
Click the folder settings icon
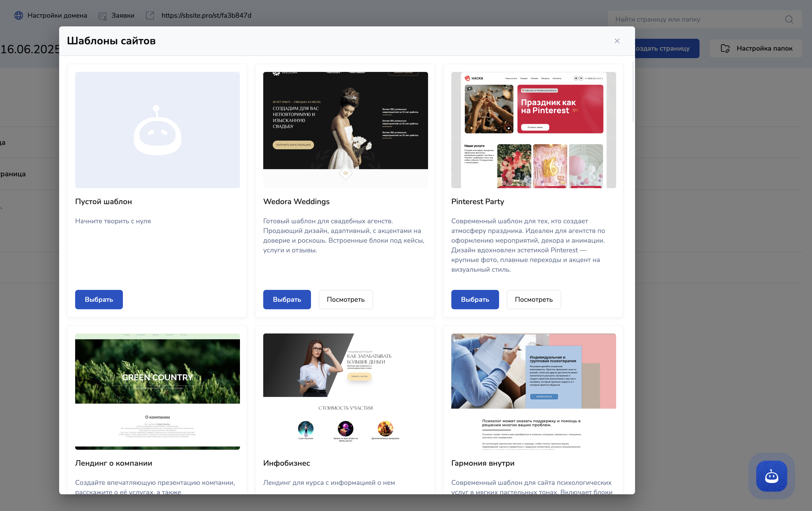pyautogui.click(x=725, y=48)
